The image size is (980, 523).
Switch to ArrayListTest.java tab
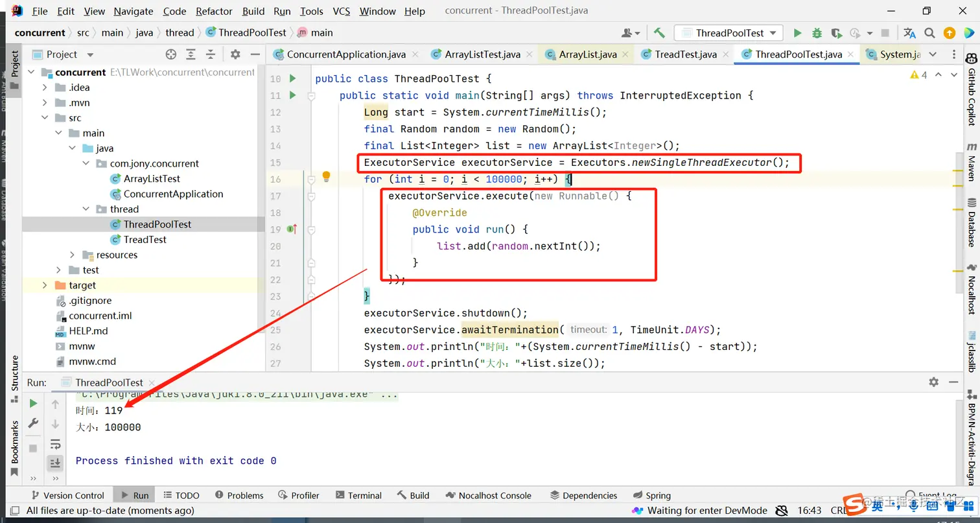click(482, 54)
